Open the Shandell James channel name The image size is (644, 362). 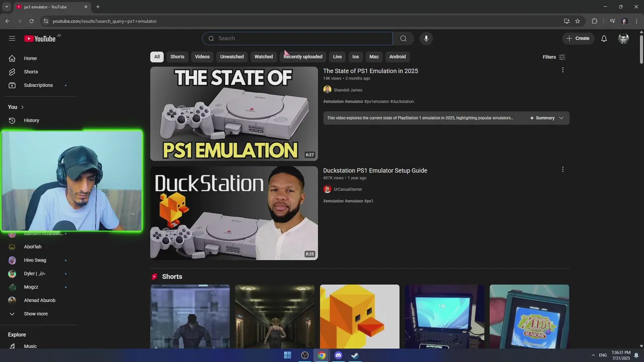348,90
